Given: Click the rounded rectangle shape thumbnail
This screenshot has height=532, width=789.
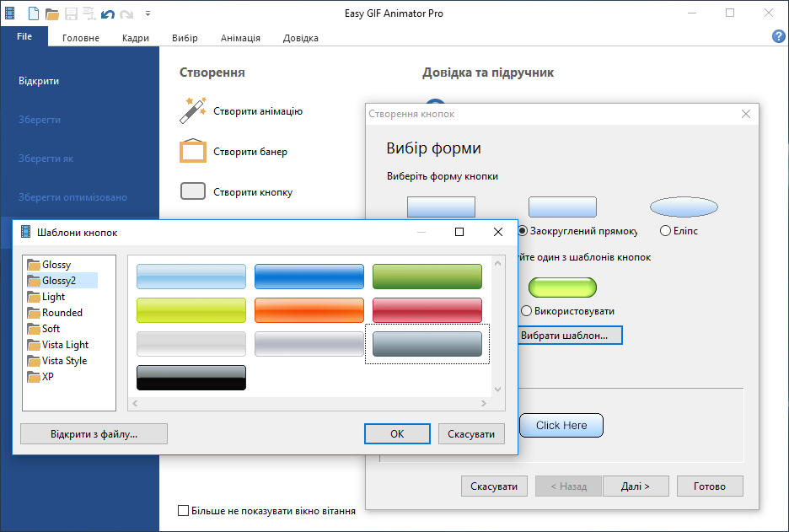Looking at the screenshot, I should pos(562,207).
